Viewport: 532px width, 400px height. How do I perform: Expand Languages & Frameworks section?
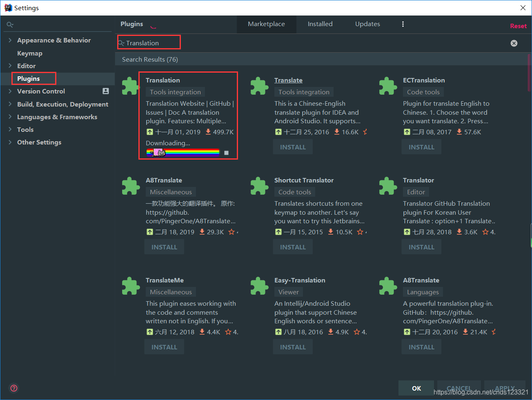click(10, 117)
